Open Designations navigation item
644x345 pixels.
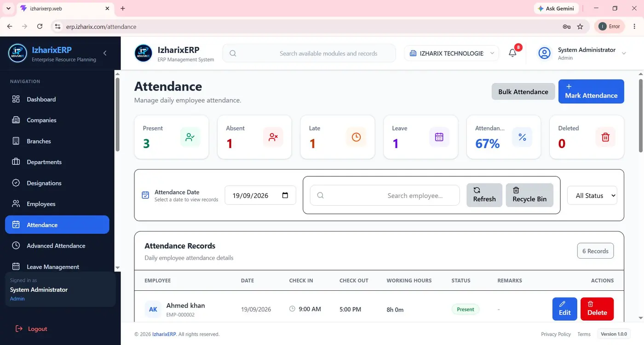pos(57,183)
